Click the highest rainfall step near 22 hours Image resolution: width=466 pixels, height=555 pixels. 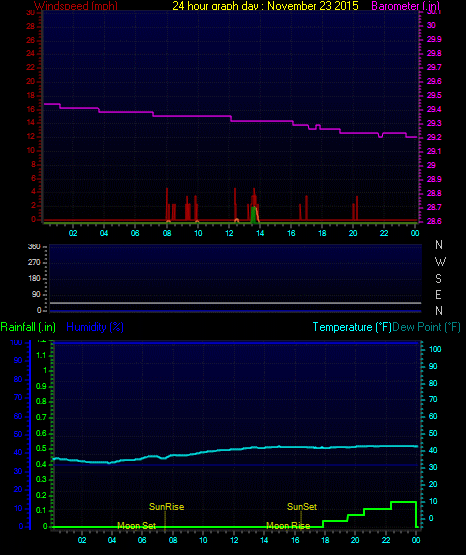403,502
